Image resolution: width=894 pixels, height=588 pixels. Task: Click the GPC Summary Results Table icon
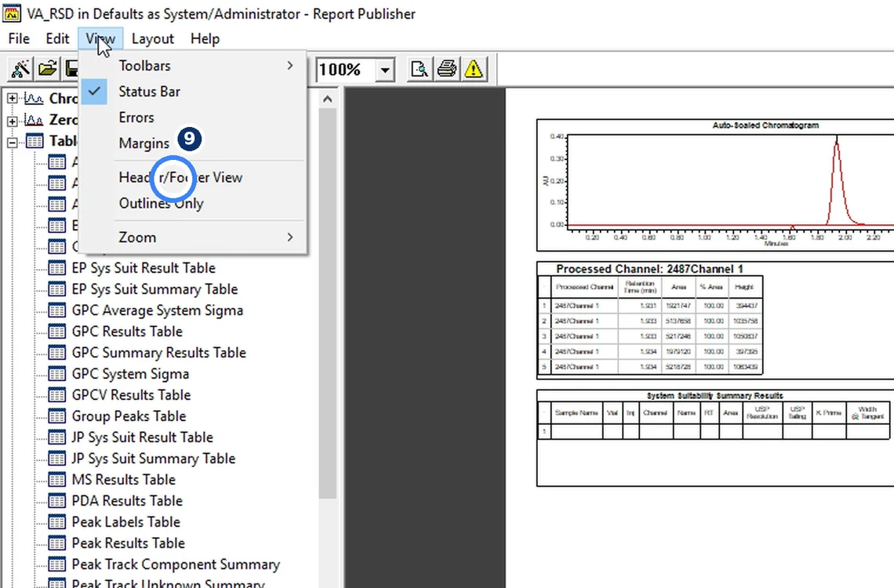point(56,352)
